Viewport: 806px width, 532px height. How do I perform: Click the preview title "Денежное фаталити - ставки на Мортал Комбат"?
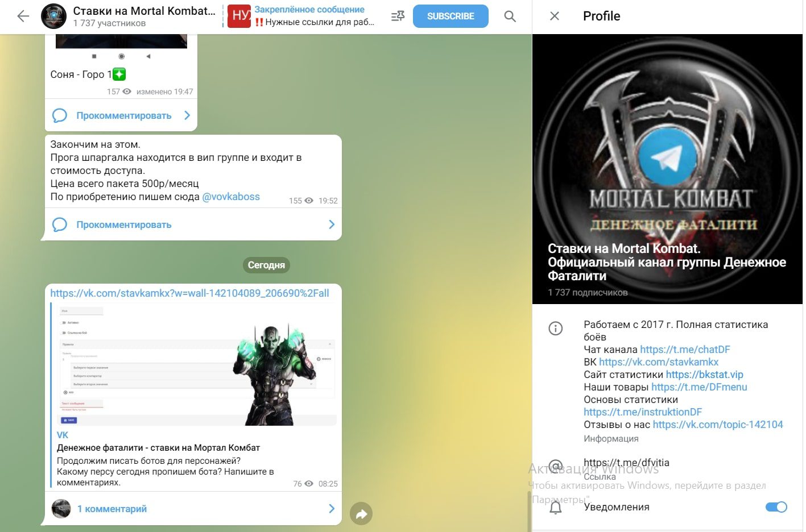pyautogui.click(x=158, y=447)
